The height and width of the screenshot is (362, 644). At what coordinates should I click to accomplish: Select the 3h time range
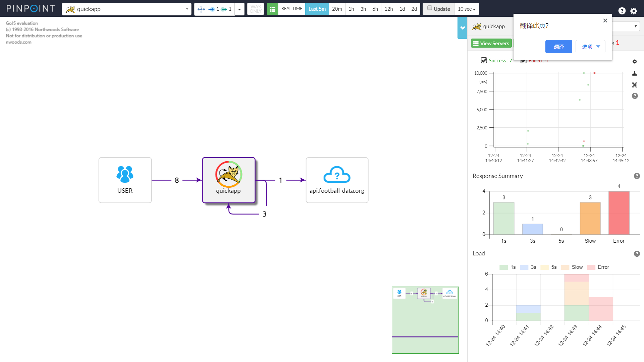click(363, 9)
